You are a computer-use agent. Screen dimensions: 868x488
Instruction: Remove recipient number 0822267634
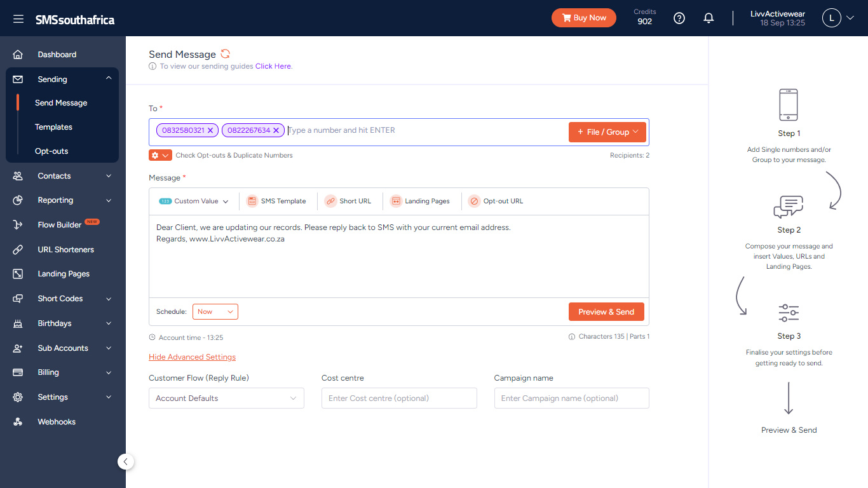pos(276,130)
